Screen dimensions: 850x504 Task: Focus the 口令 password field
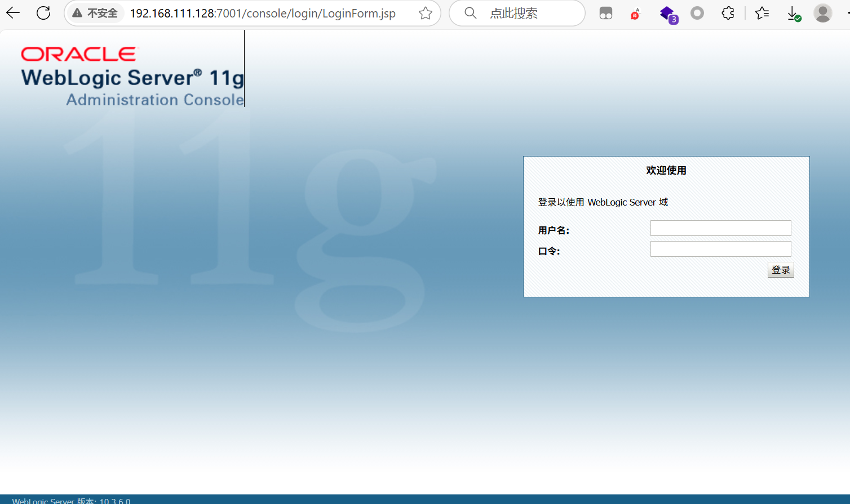(720, 249)
